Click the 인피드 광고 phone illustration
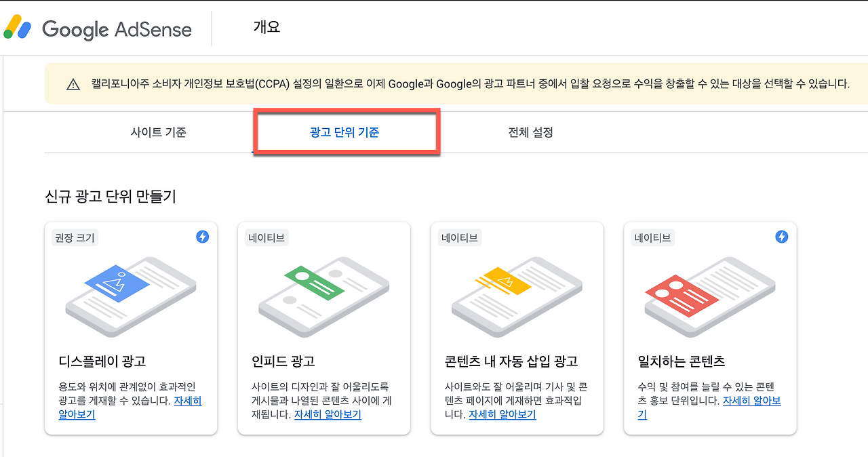868x457 pixels. (324, 297)
